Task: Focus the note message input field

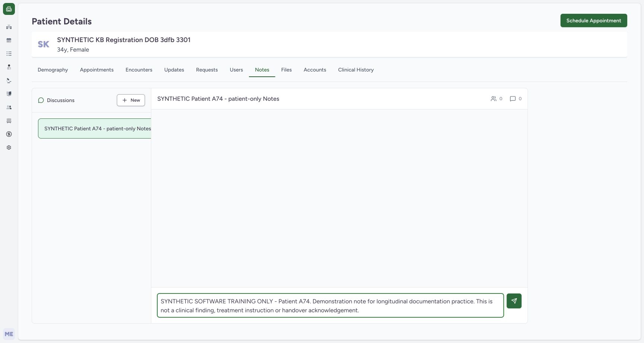Action: click(331, 305)
